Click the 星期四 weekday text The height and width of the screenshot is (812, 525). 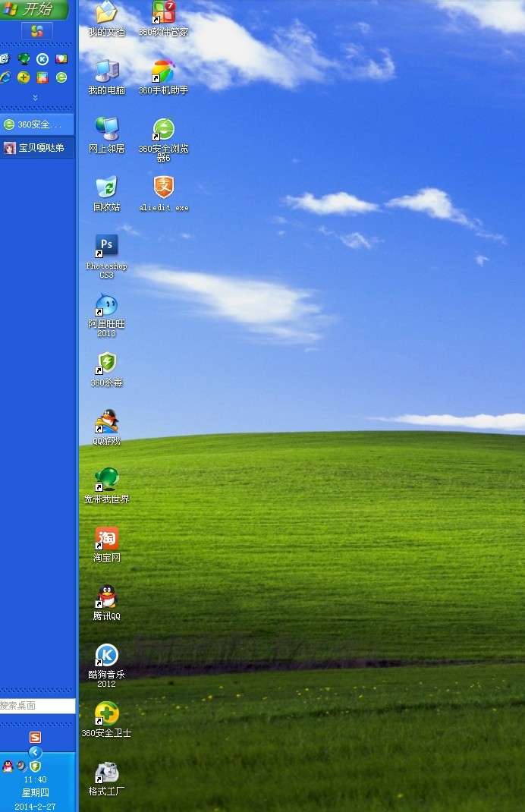(x=35, y=792)
